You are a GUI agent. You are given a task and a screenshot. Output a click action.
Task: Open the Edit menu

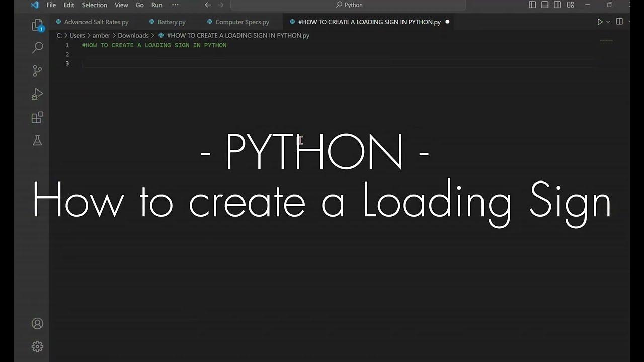coord(69,5)
